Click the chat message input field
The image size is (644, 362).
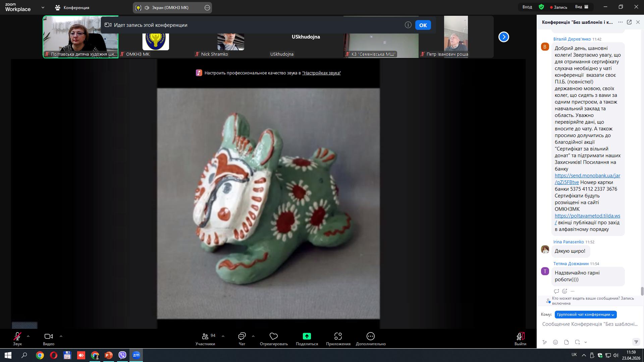(590, 324)
